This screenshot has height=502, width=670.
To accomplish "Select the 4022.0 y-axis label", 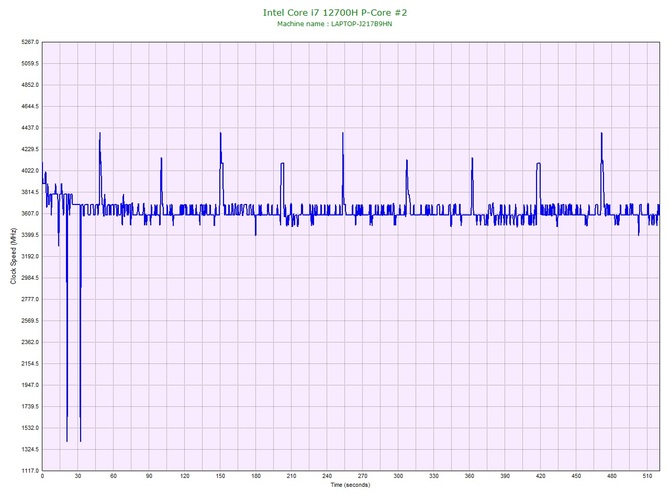I will click(x=30, y=170).
